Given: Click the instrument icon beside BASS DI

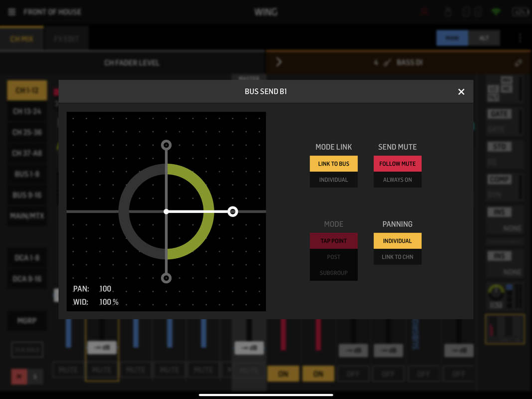Looking at the screenshot, I should (x=387, y=62).
